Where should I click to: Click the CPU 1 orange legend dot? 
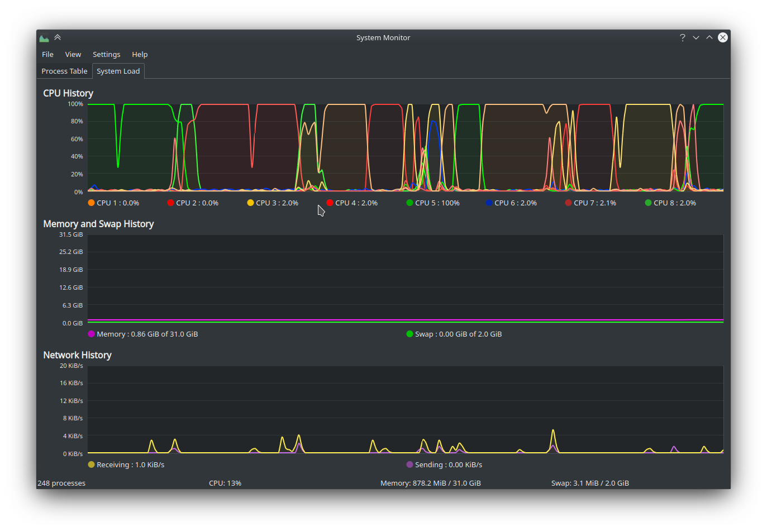(x=91, y=203)
